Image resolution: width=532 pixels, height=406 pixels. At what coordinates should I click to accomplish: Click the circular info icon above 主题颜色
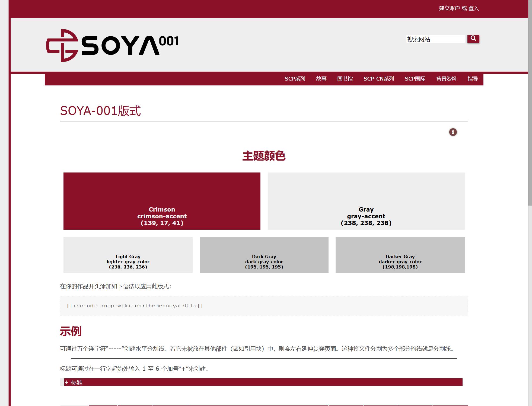(x=453, y=132)
